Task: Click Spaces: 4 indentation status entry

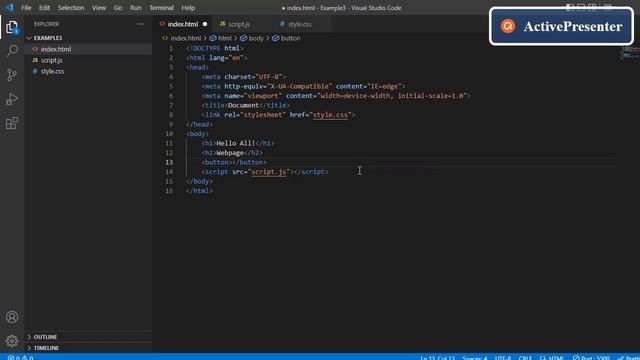Action: pos(475,358)
